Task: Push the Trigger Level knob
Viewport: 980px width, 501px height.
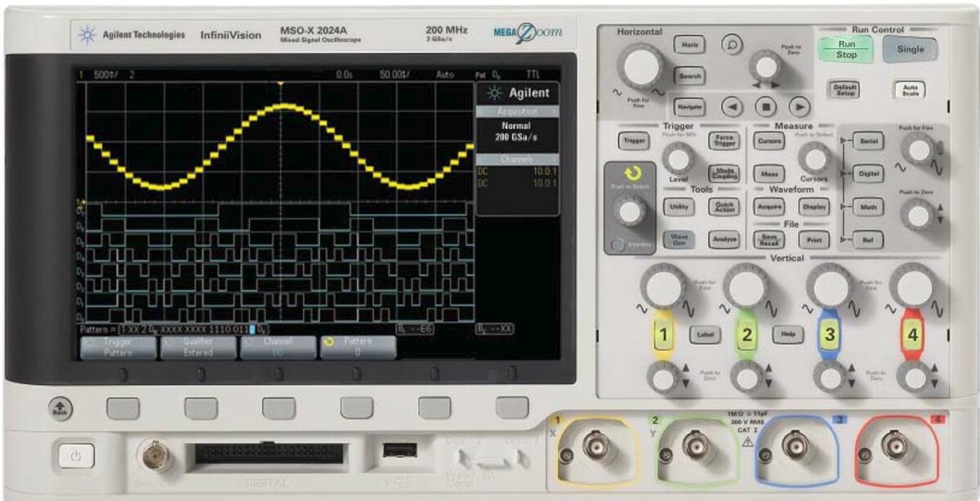Action: click(676, 159)
